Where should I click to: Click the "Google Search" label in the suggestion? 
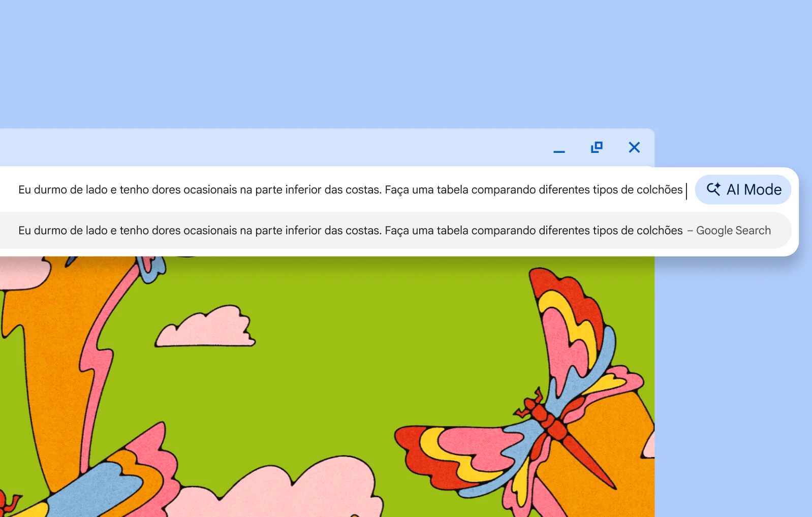pyautogui.click(x=733, y=231)
